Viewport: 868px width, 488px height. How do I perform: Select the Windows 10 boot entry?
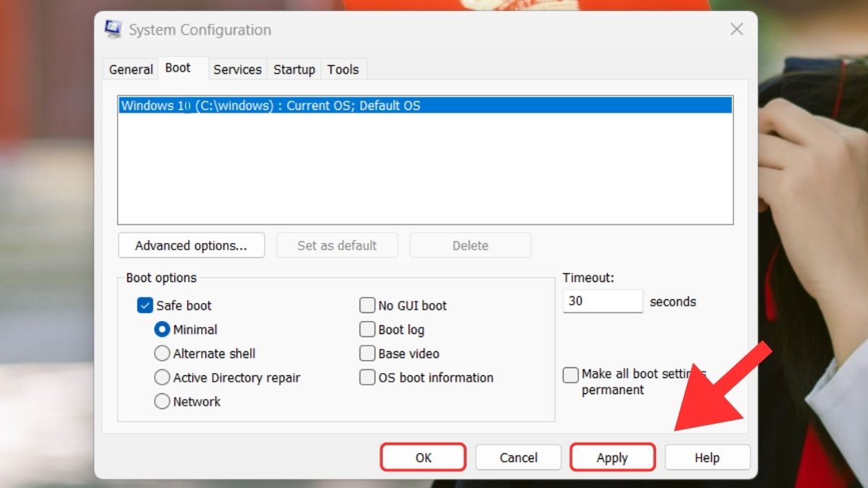(x=425, y=106)
